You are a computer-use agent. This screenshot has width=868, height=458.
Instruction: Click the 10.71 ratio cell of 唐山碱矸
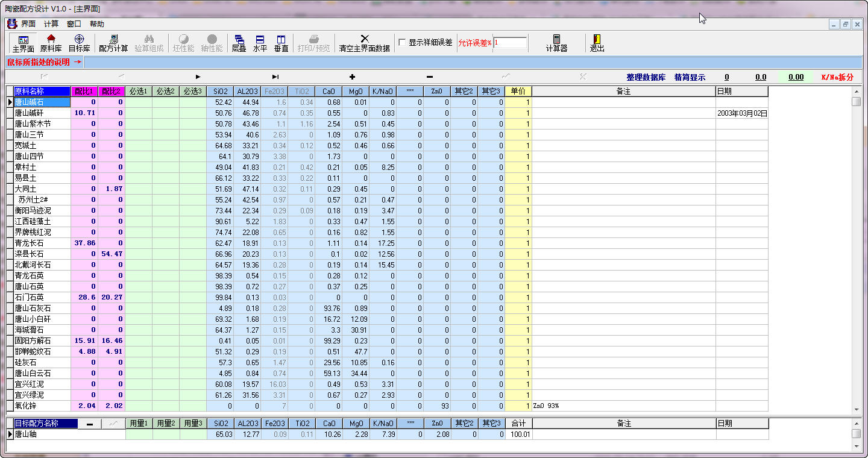point(84,113)
